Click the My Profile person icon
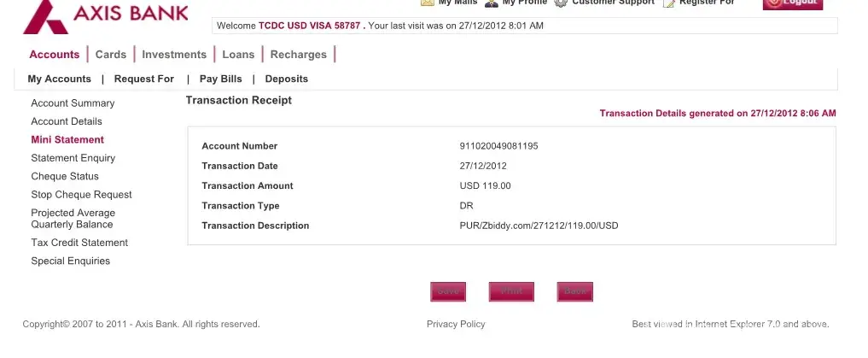 click(x=492, y=3)
